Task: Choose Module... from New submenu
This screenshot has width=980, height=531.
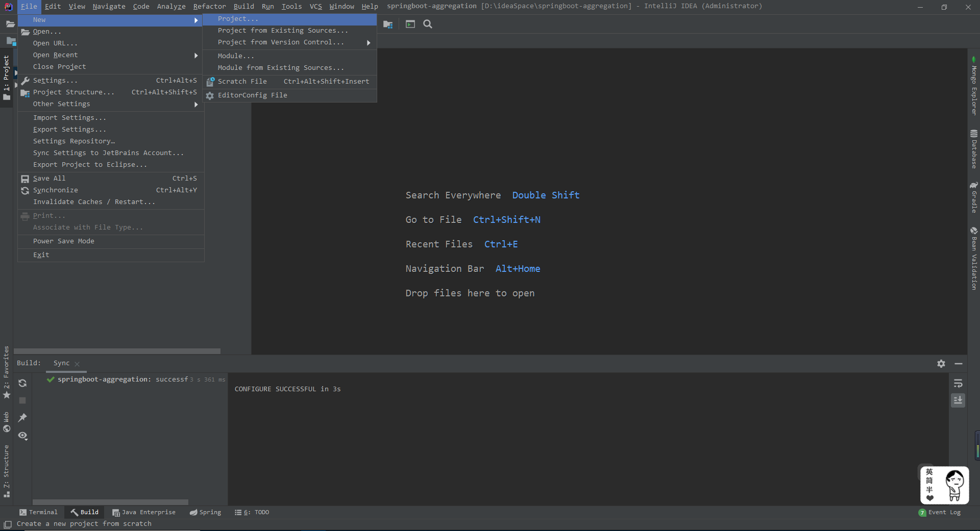Action: (x=290, y=56)
